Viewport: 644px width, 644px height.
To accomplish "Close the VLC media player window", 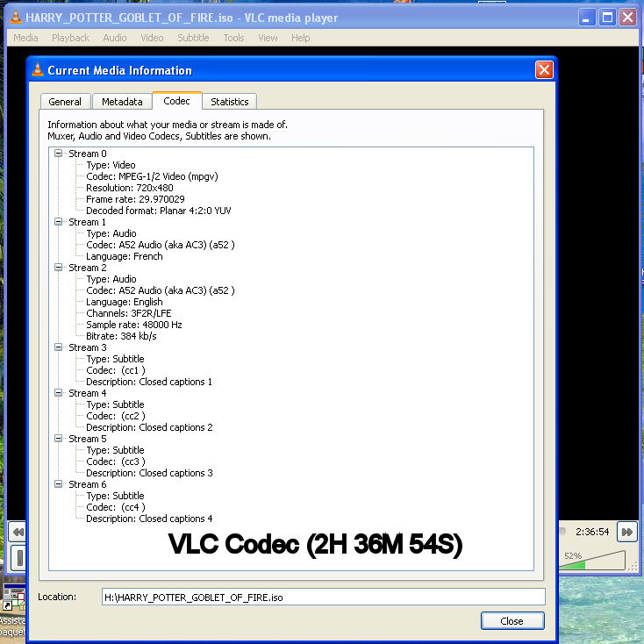I will click(x=627, y=18).
